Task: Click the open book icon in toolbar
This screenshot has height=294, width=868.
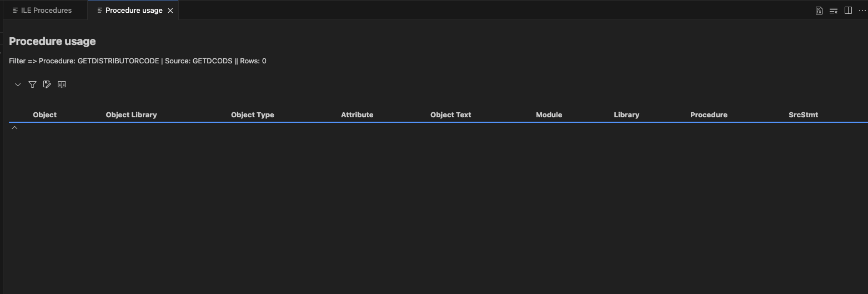Action: tap(62, 84)
